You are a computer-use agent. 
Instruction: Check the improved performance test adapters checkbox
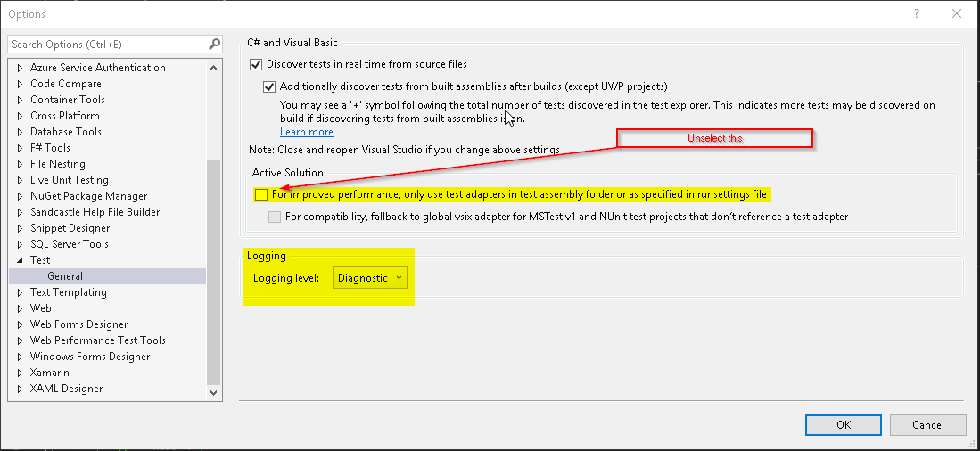tap(260, 195)
